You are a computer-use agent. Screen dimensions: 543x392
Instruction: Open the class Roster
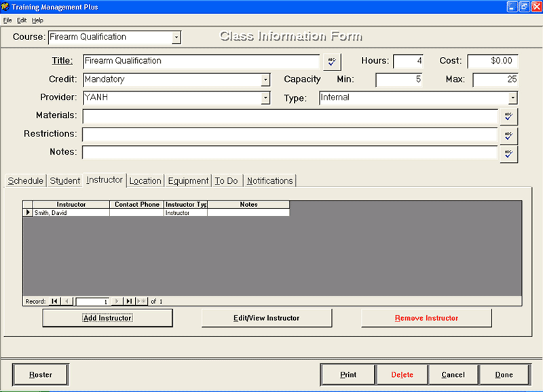coord(39,374)
